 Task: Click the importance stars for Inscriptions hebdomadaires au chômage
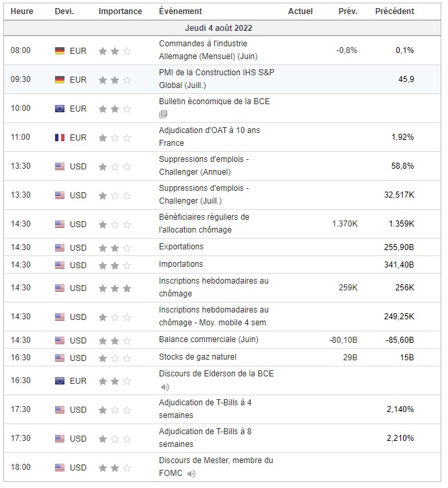tap(115, 288)
